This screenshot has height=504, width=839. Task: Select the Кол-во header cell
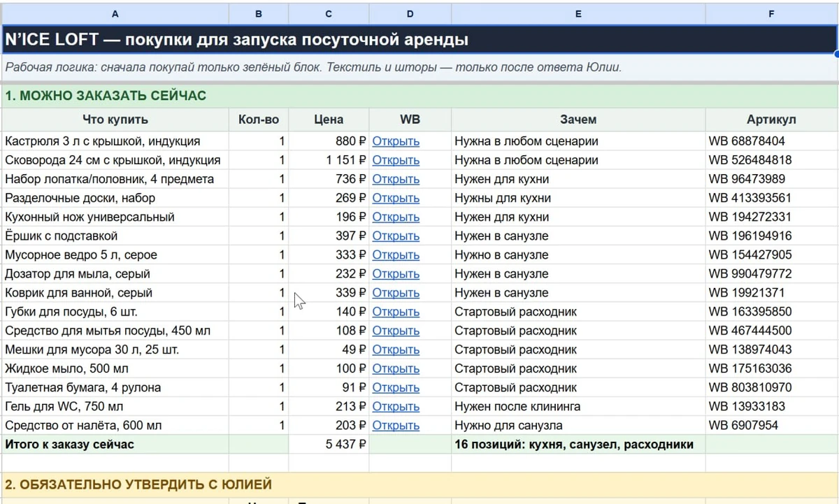(x=259, y=120)
